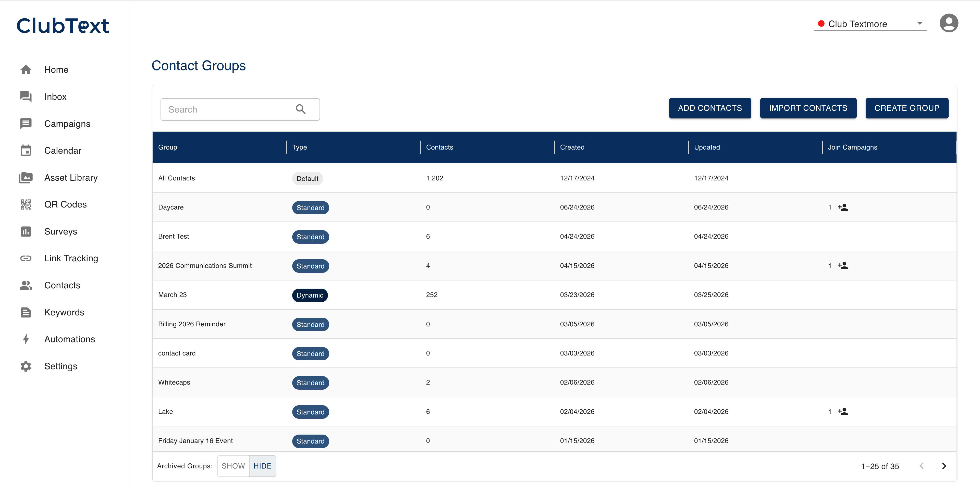Click the Surveys chart icon
Image resolution: width=980 pixels, height=492 pixels.
click(26, 231)
